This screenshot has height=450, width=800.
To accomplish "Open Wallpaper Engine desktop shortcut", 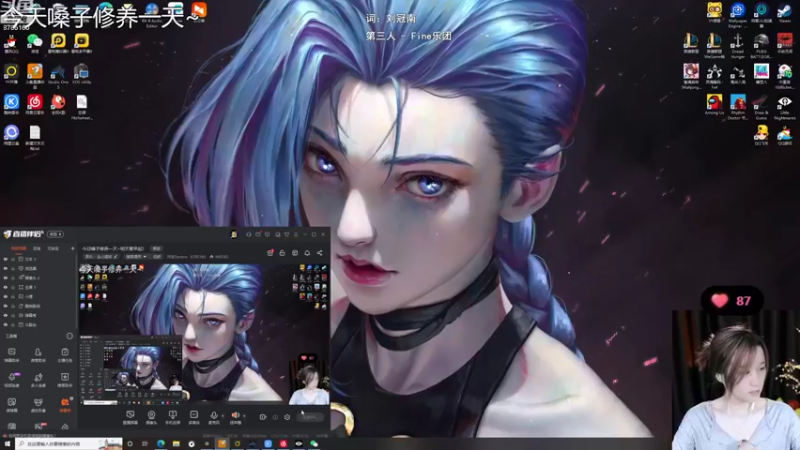I will [738, 14].
